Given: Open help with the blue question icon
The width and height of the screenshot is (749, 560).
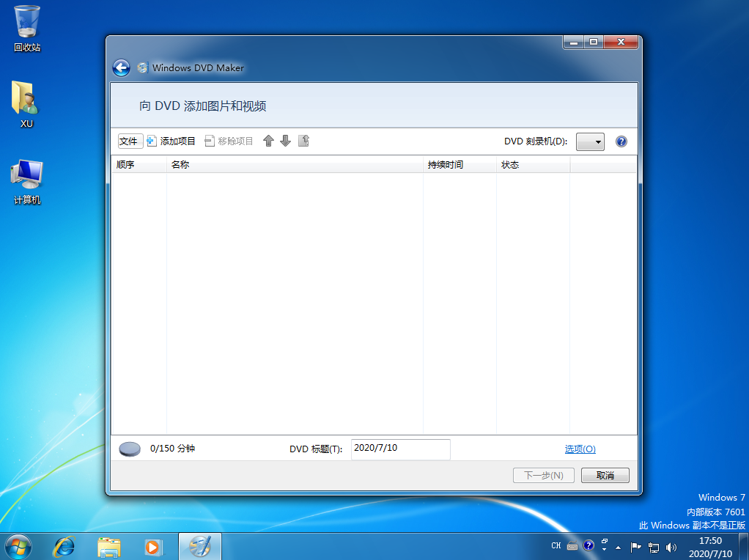Looking at the screenshot, I should [x=621, y=141].
